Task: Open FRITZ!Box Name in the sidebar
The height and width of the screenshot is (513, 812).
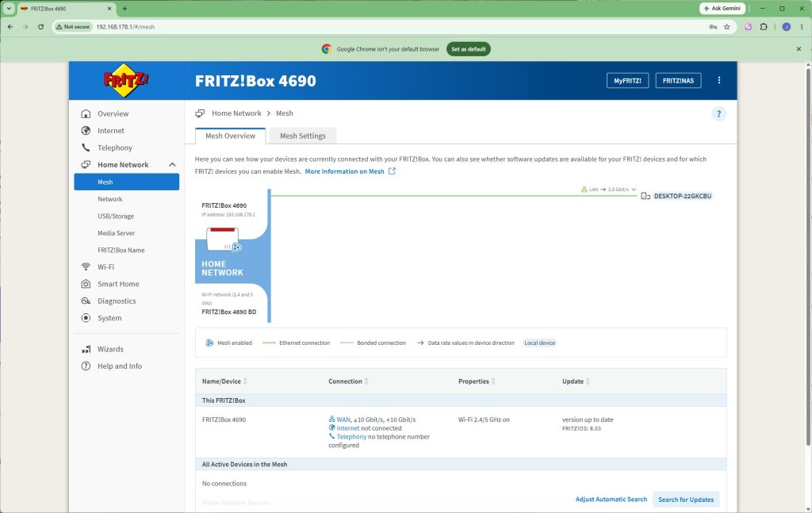Action: click(121, 250)
